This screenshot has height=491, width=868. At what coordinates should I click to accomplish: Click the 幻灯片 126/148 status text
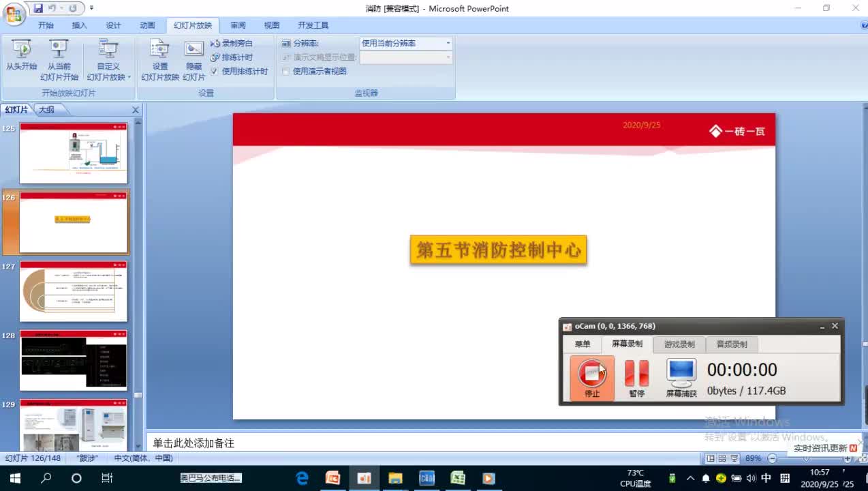(x=33, y=458)
